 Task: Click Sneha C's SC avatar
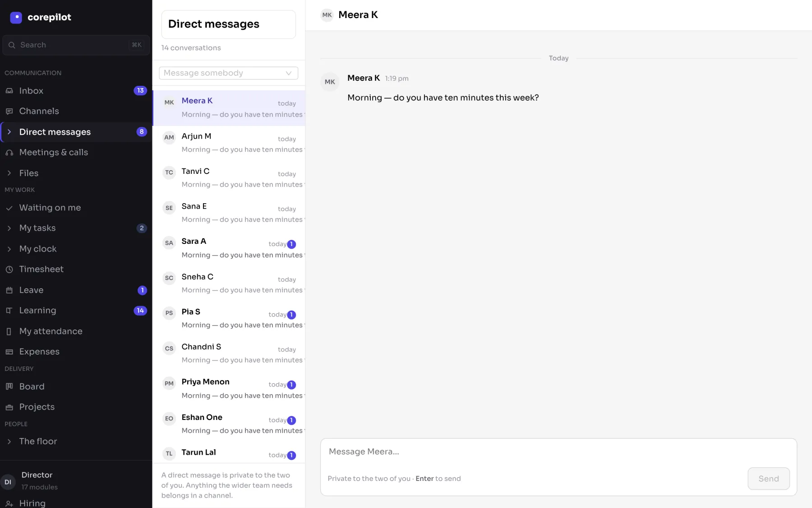point(169,278)
